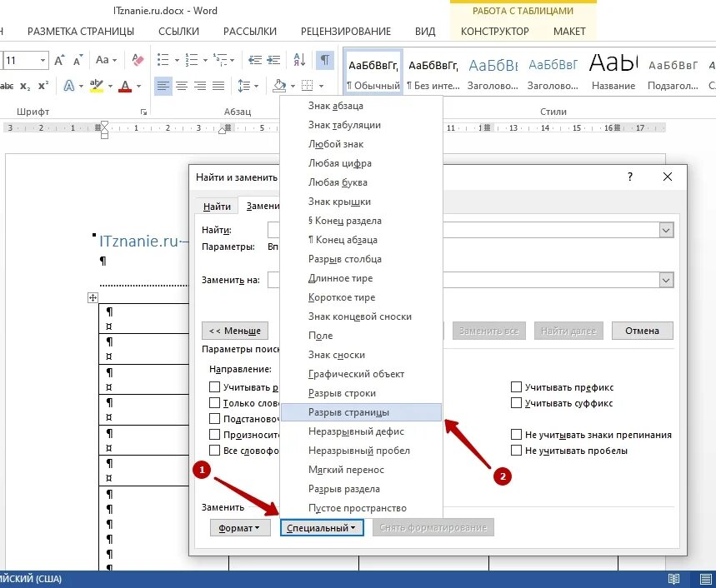Select Разрыв страницы from the special list
The width and height of the screenshot is (716, 588).
[361, 412]
